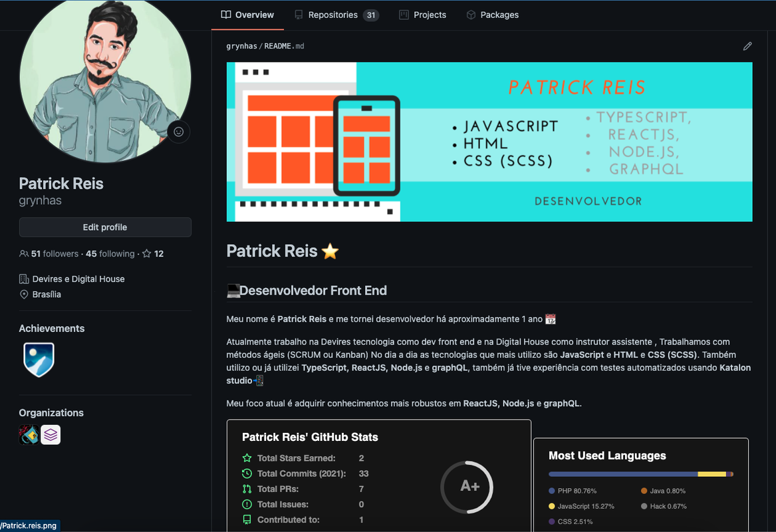Click the book icon beside Overview
Viewport: 776px width, 532px height.
click(x=225, y=15)
